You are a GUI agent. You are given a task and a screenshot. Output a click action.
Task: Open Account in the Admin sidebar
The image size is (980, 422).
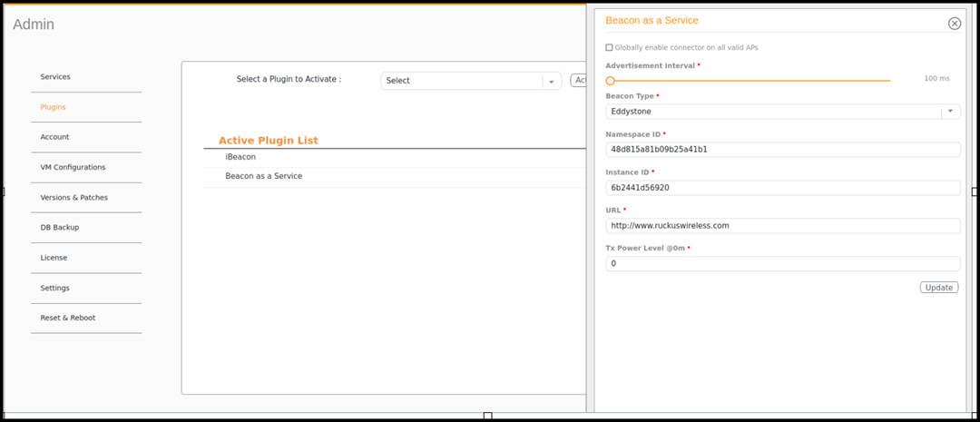[x=55, y=137]
